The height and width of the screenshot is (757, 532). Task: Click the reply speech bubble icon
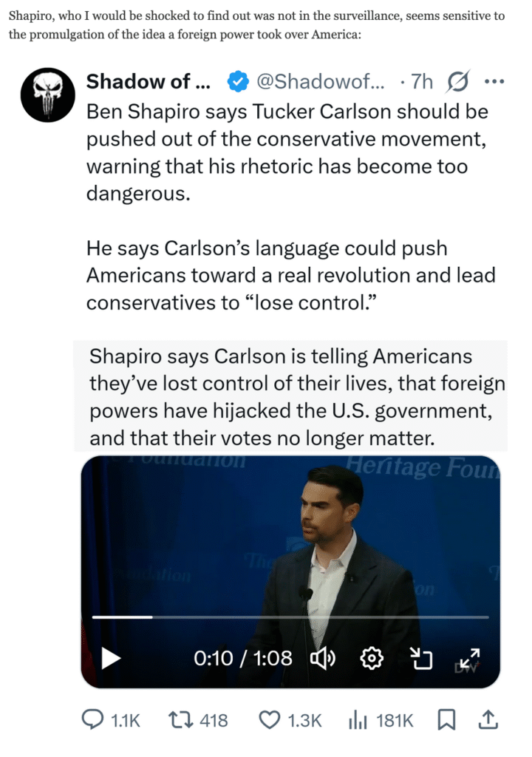92,720
